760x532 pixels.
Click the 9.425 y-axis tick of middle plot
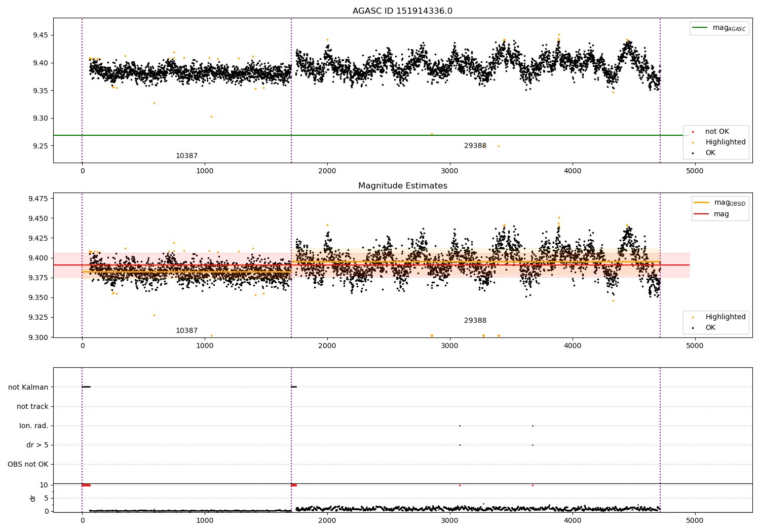pyautogui.click(x=39, y=238)
